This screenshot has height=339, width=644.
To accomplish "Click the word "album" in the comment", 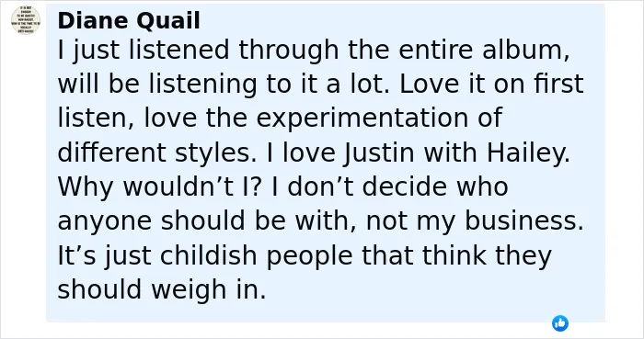I will 525,50.
